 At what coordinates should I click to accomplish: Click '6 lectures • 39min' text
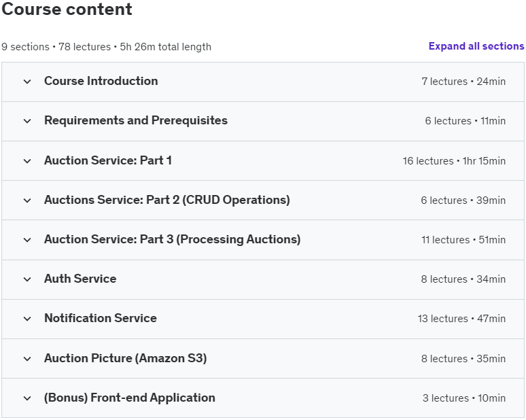click(x=463, y=200)
